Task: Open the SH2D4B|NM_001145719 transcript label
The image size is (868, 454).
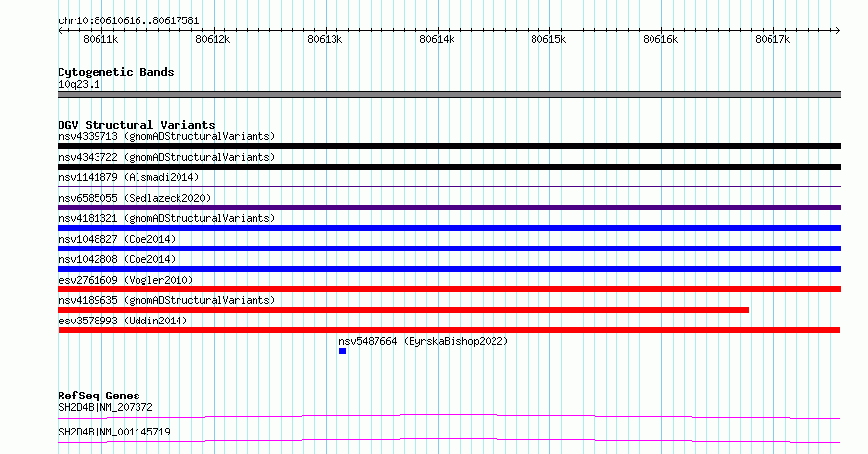Action: (114, 432)
